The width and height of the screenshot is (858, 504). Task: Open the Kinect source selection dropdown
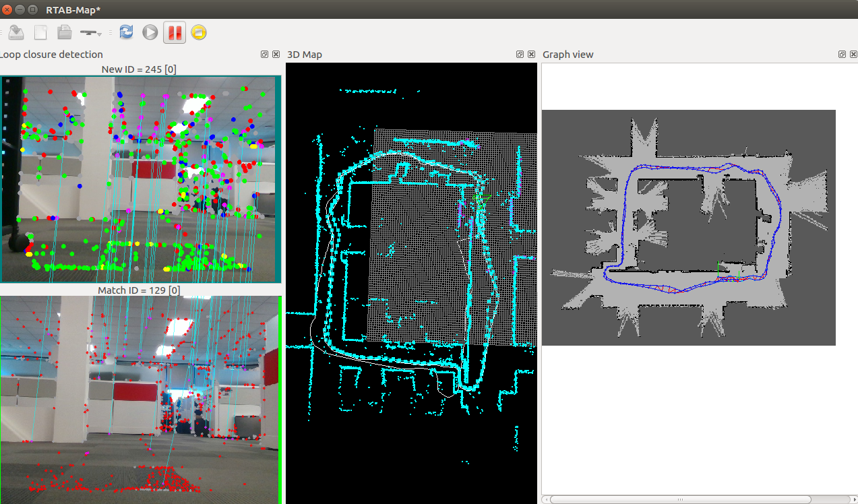90,32
